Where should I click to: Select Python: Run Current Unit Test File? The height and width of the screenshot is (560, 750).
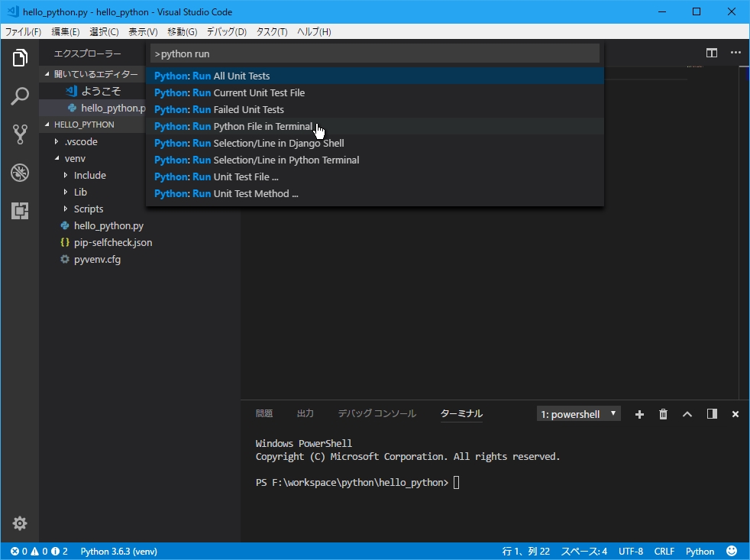tap(374, 92)
